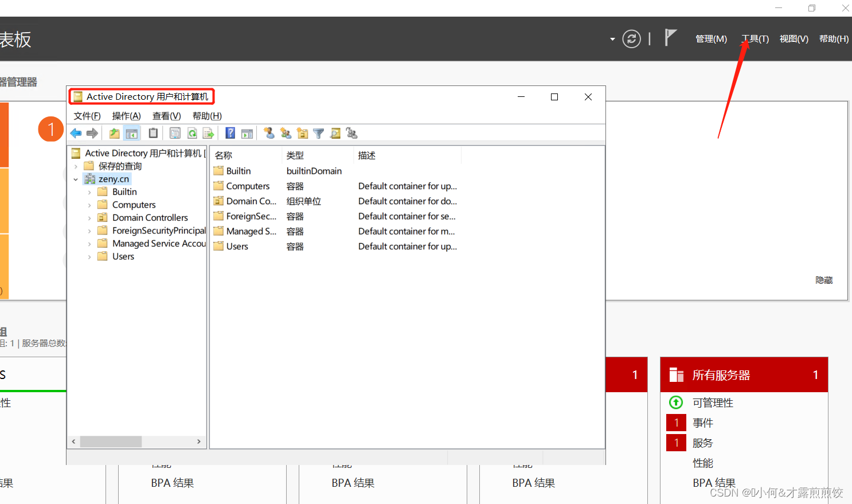Viewport: 852px width, 504px height.
Task: Select the zeny.cn domain in tree
Action: (114, 179)
